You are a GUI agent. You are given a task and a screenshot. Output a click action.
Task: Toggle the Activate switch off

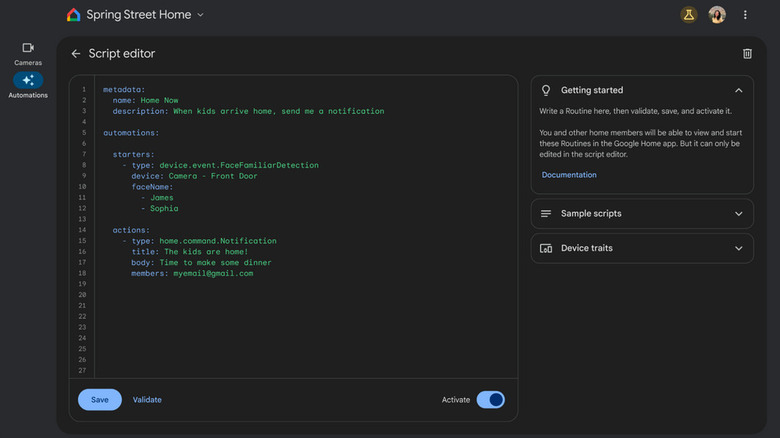click(490, 400)
